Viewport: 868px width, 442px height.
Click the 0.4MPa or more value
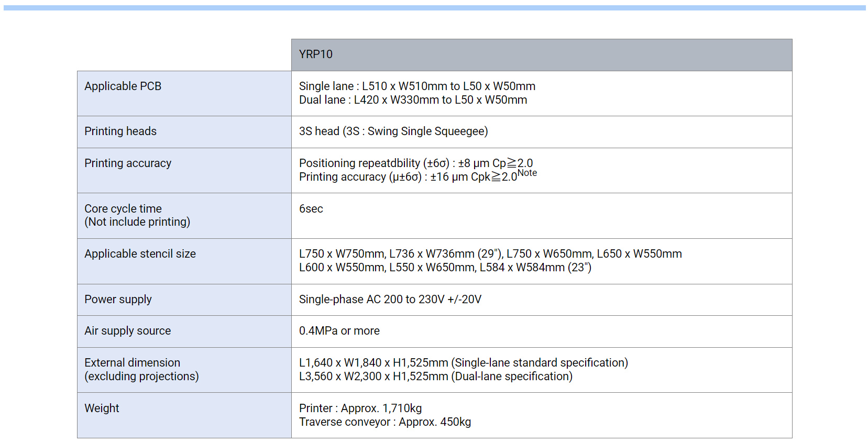coord(339,331)
